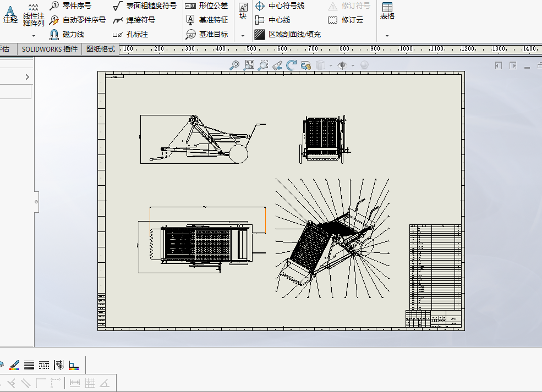Open the 表格 tables tool
The image size is (542, 392).
(387, 11)
